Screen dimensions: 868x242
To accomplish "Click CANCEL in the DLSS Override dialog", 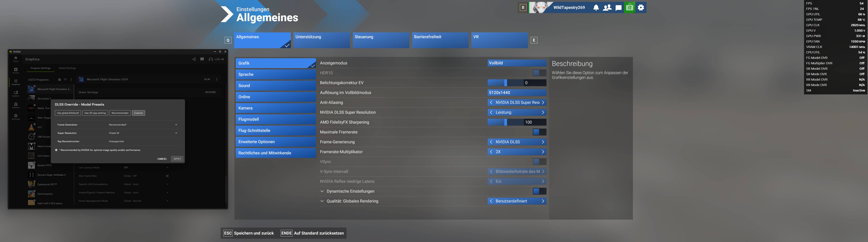I will click(162, 159).
